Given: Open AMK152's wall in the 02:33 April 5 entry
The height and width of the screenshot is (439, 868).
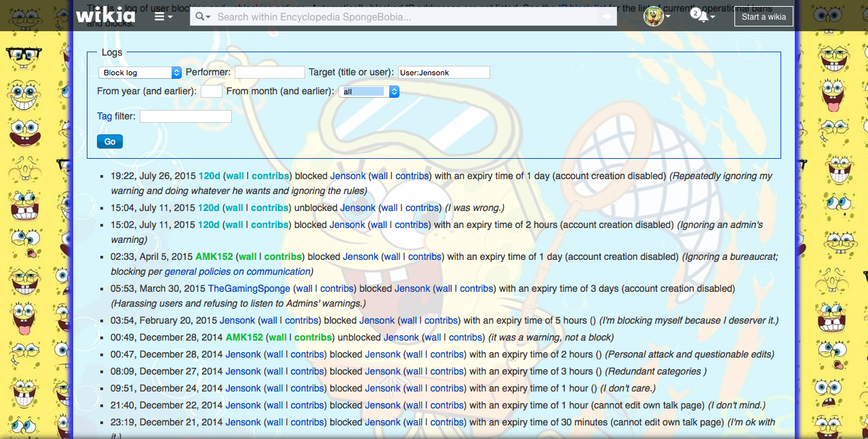Looking at the screenshot, I should [x=248, y=256].
